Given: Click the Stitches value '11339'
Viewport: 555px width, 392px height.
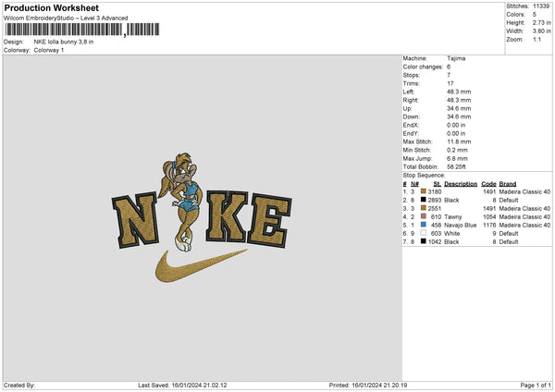Looking at the screenshot, I should [541, 6].
